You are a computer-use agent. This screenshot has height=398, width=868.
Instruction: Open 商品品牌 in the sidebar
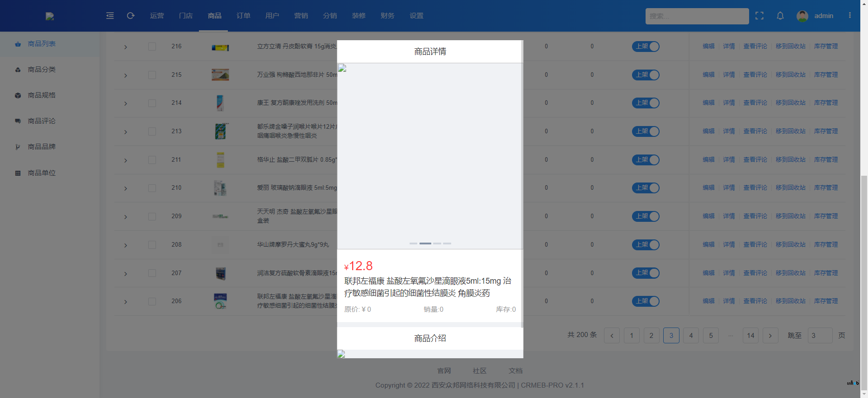[x=42, y=147]
